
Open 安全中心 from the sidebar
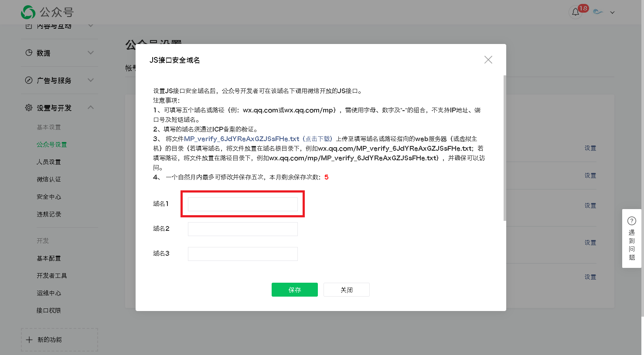pos(49,197)
